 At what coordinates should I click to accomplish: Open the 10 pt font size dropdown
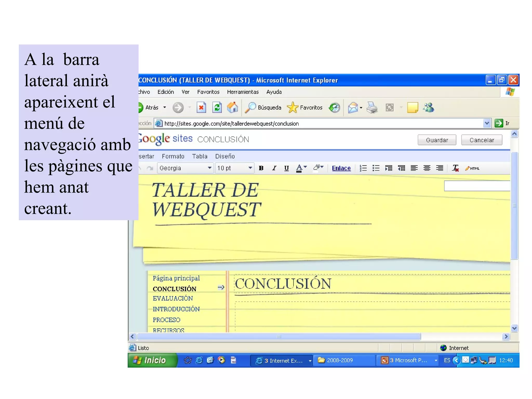click(x=234, y=168)
